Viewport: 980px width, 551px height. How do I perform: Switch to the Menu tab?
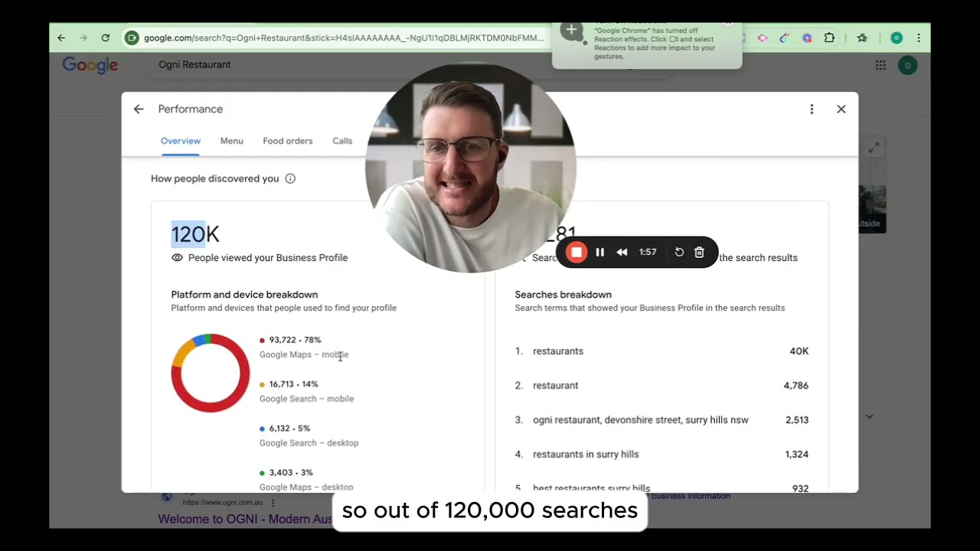click(x=232, y=141)
